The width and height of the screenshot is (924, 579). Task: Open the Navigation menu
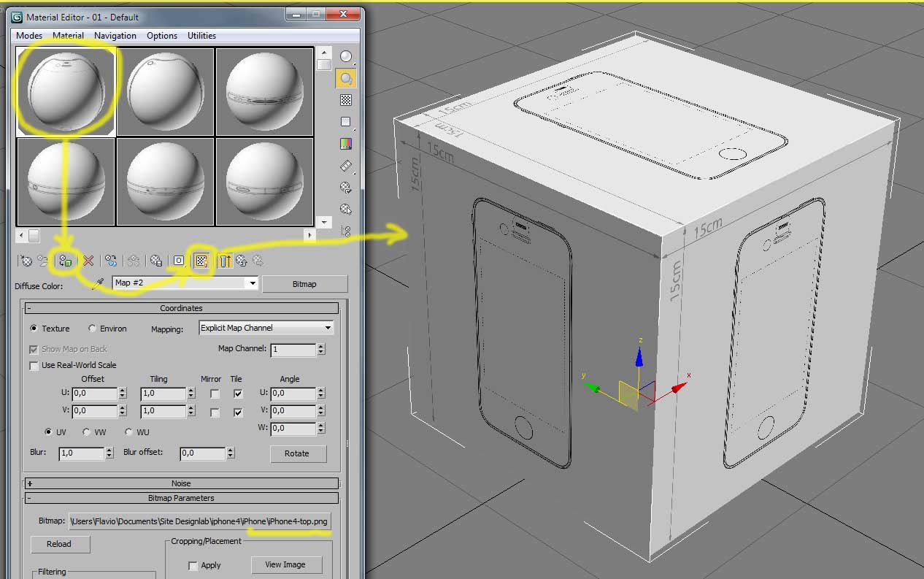(x=115, y=35)
